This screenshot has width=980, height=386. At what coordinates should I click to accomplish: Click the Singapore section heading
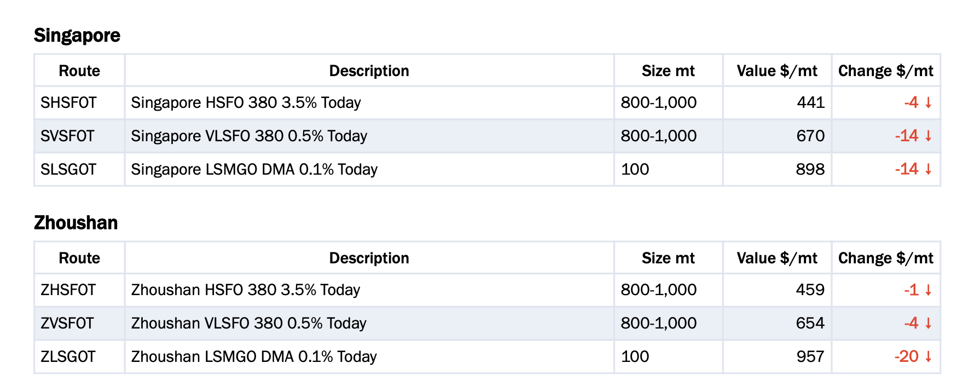77,36
